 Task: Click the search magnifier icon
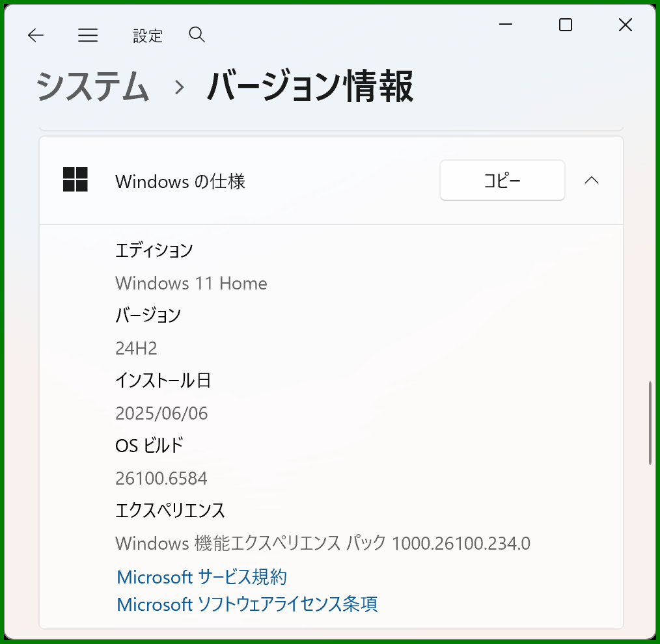tap(197, 34)
